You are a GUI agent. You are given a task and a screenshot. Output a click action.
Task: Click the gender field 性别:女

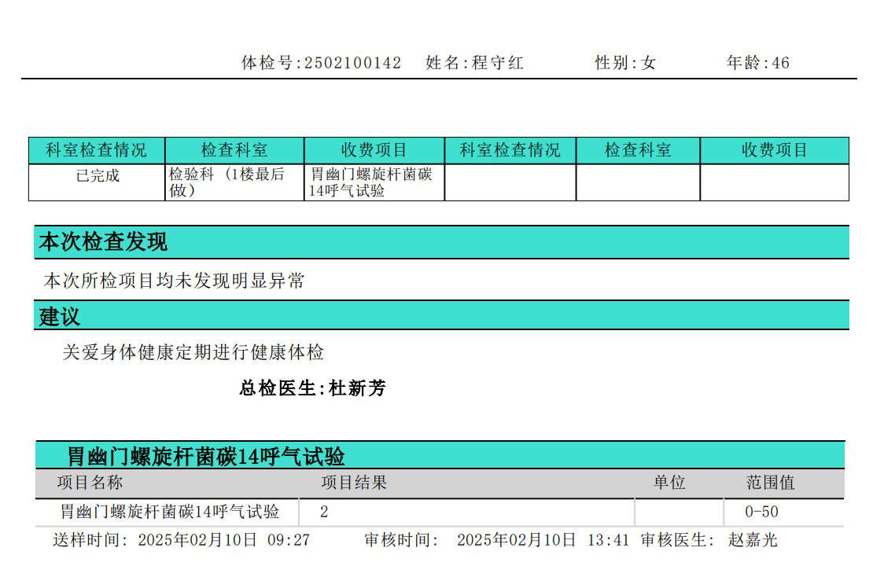click(x=625, y=63)
